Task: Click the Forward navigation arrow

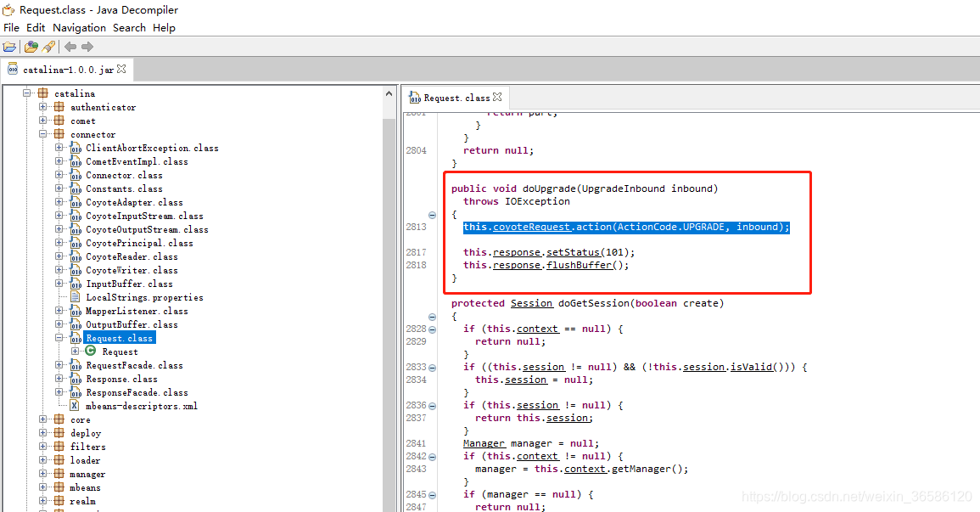Action: tap(87, 47)
